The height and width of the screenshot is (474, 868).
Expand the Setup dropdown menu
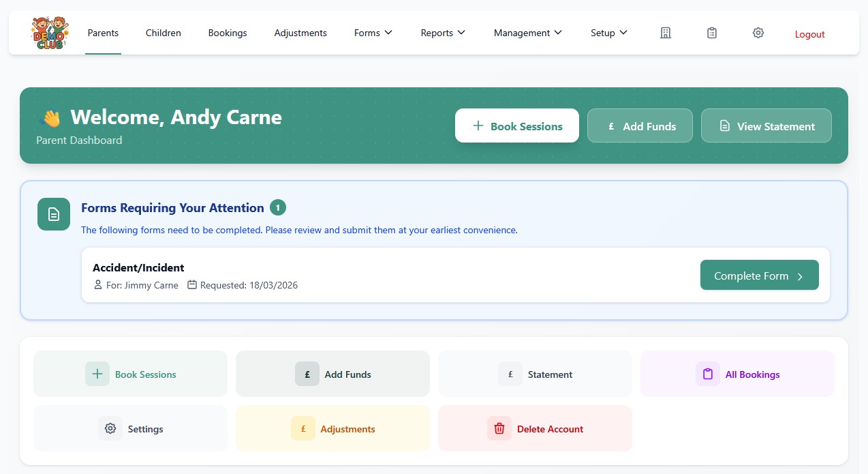(608, 33)
